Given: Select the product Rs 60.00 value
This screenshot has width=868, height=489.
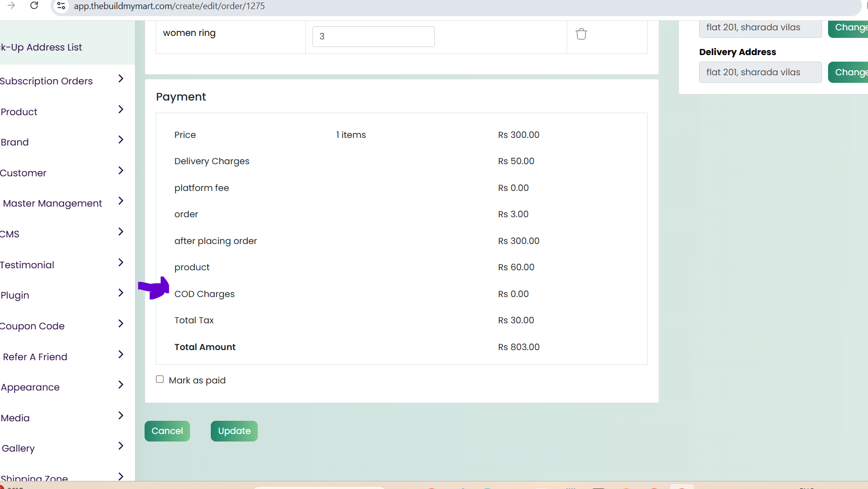Looking at the screenshot, I should coord(516,267).
